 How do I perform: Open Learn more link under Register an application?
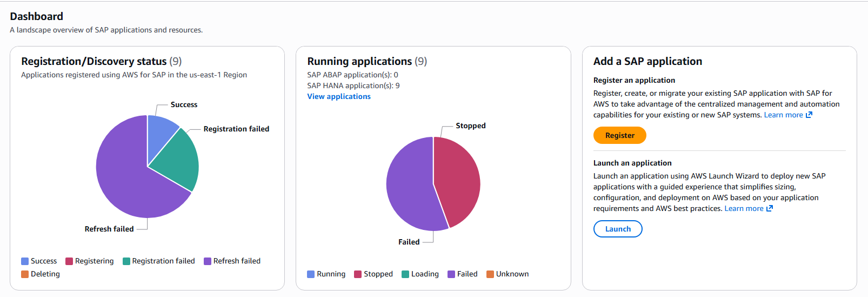[783, 115]
